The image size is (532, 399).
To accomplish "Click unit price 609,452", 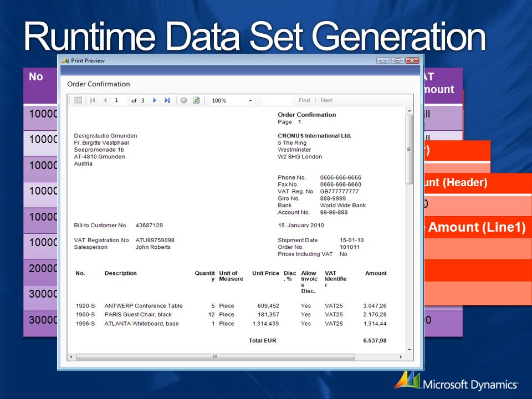I will pos(268,306).
